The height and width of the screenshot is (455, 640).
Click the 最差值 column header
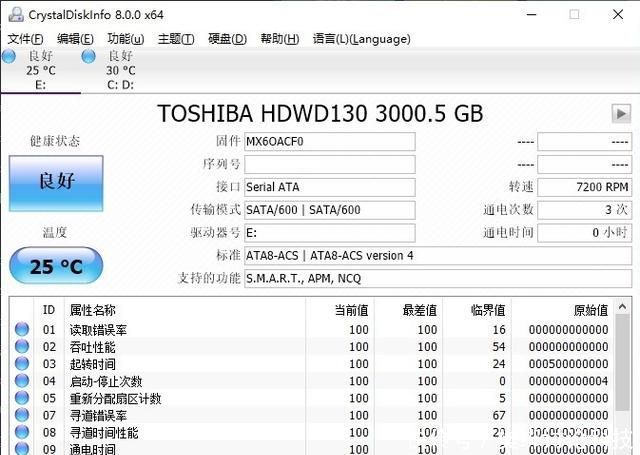pyautogui.click(x=409, y=310)
